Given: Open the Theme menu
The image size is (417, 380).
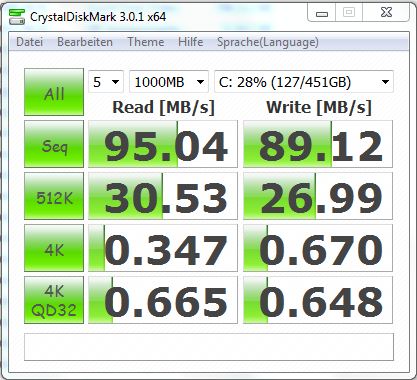Looking at the screenshot, I should pos(146,42).
